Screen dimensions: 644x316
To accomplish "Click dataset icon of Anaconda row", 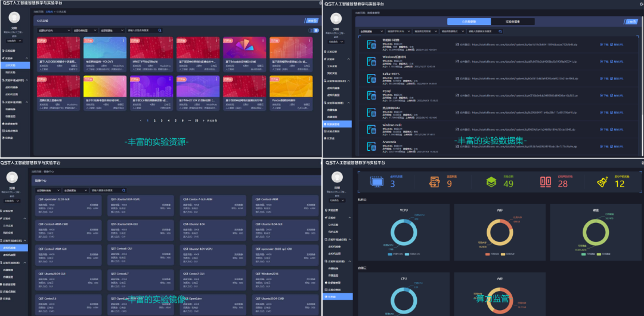I will point(371,147).
